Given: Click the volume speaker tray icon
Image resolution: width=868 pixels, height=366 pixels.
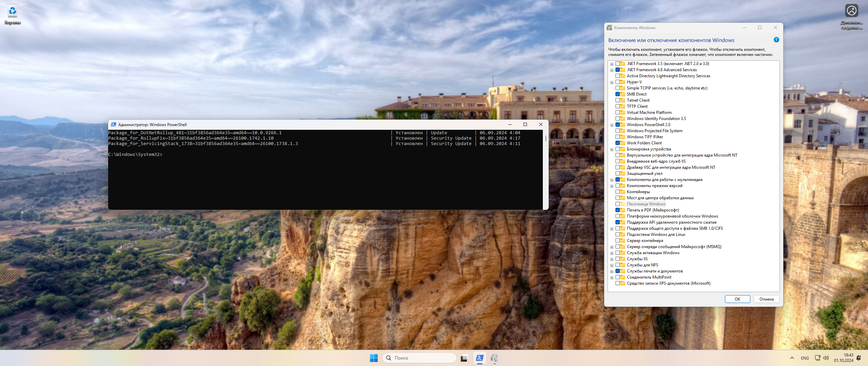Looking at the screenshot, I should (x=826, y=358).
